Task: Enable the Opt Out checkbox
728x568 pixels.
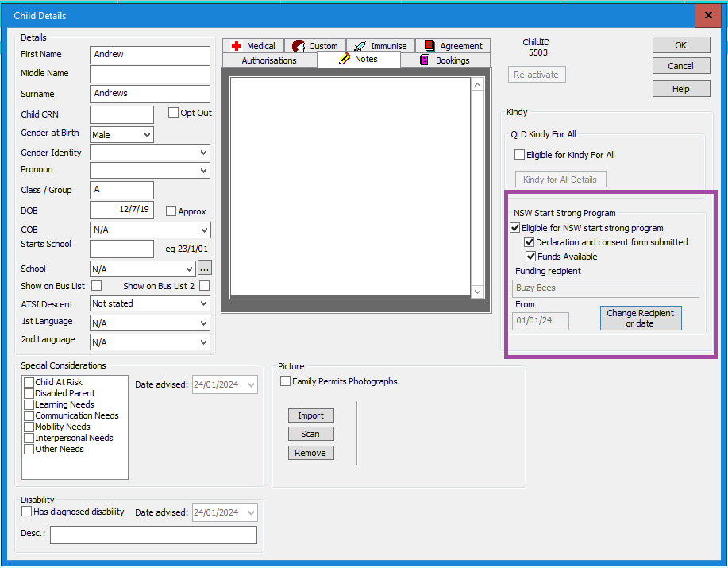Action: [174, 113]
